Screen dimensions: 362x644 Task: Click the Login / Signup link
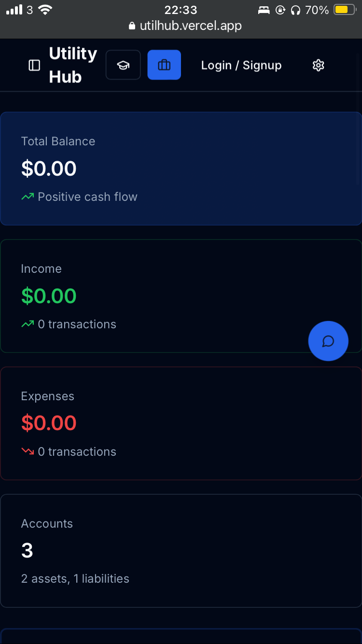click(x=241, y=65)
